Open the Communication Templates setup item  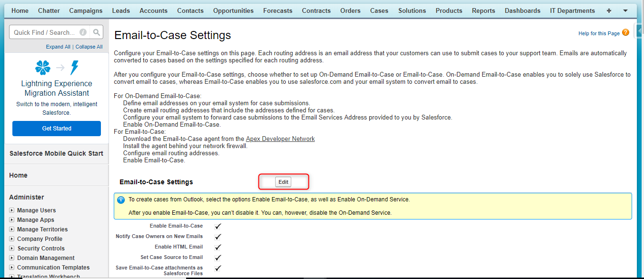pos(53,268)
